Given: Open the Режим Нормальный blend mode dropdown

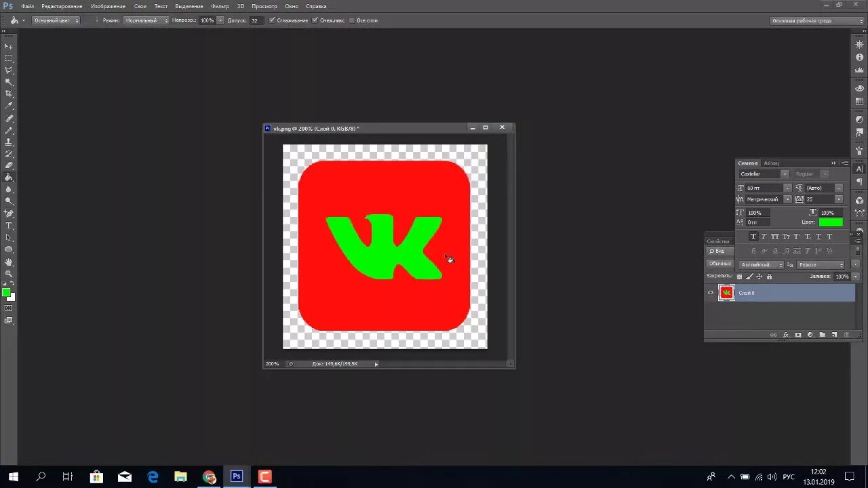Looking at the screenshot, I should point(146,20).
